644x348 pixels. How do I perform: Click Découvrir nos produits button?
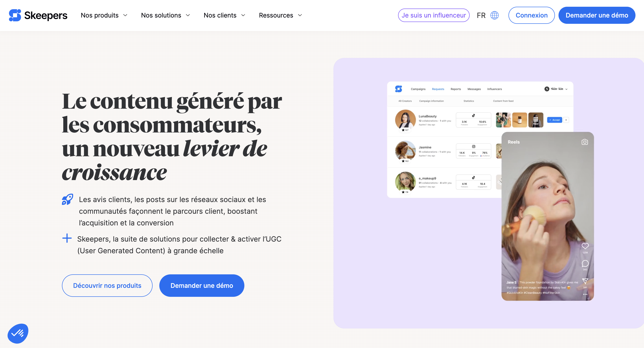[x=107, y=285]
